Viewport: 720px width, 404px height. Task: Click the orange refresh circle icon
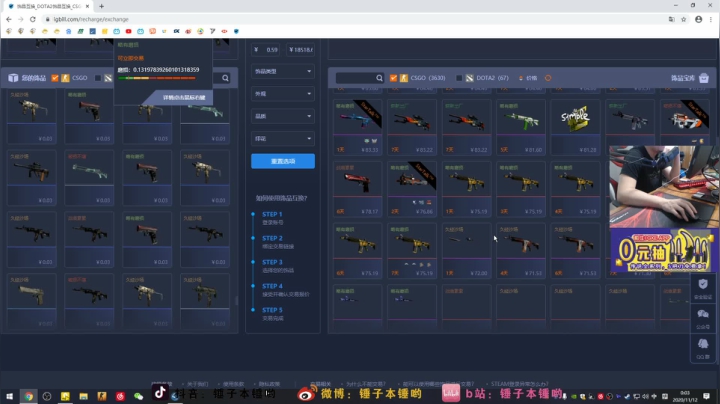click(548, 78)
